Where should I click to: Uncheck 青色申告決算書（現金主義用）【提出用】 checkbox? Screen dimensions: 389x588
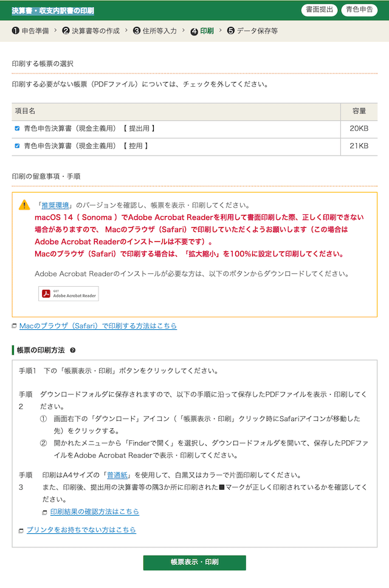click(17, 128)
